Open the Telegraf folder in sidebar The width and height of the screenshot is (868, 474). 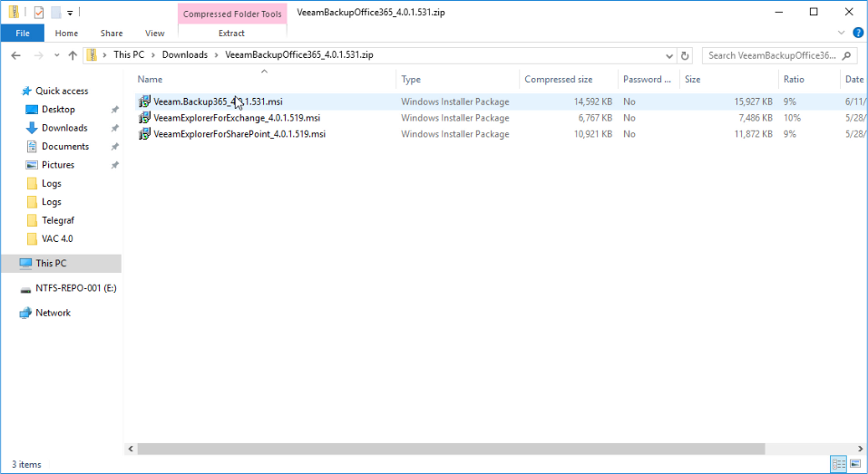coord(57,220)
